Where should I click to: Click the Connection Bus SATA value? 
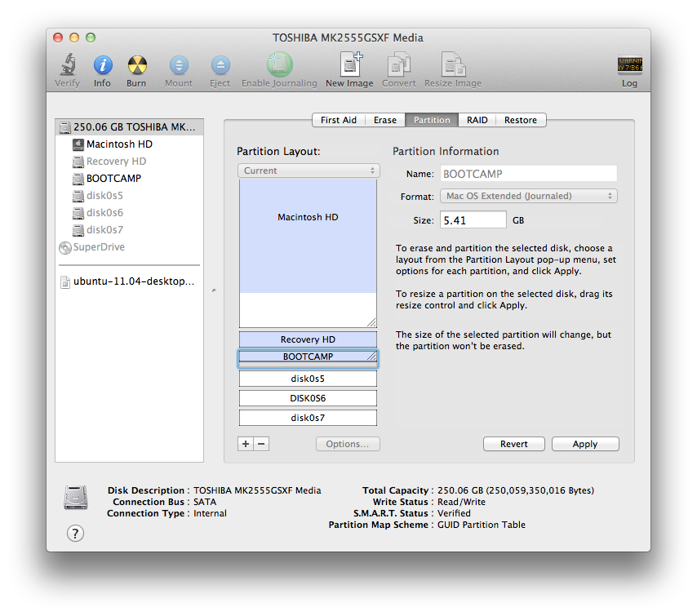[205, 502]
